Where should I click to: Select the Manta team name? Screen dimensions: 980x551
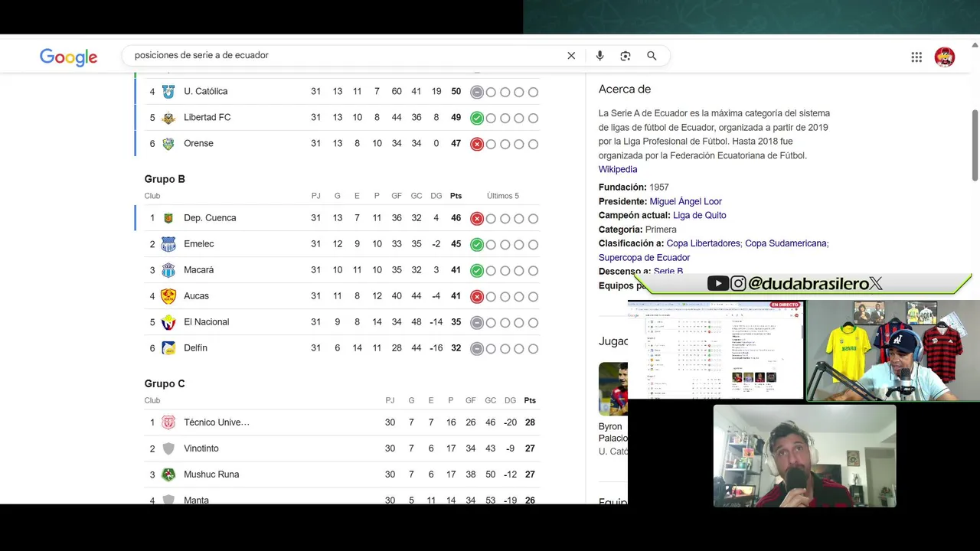pos(196,500)
